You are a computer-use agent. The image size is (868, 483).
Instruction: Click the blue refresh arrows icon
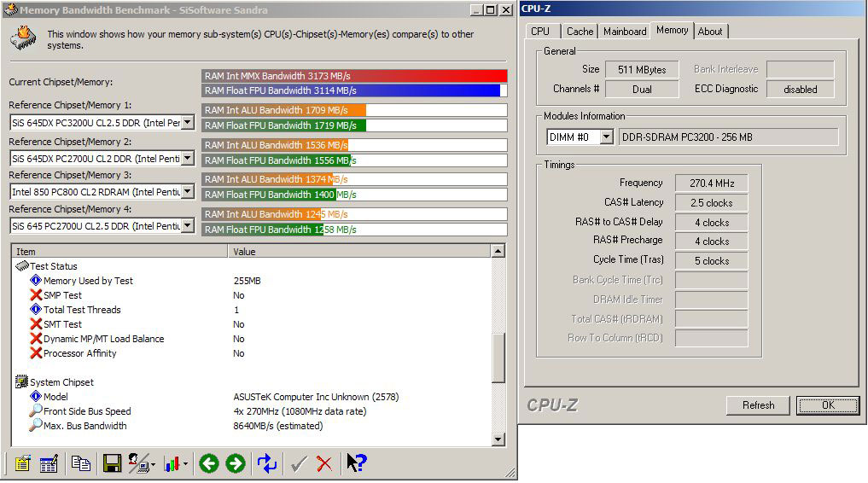(267, 463)
